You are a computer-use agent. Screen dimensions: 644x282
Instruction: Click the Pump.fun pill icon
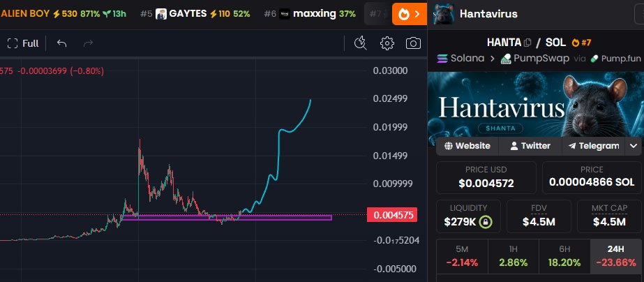tap(594, 59)
